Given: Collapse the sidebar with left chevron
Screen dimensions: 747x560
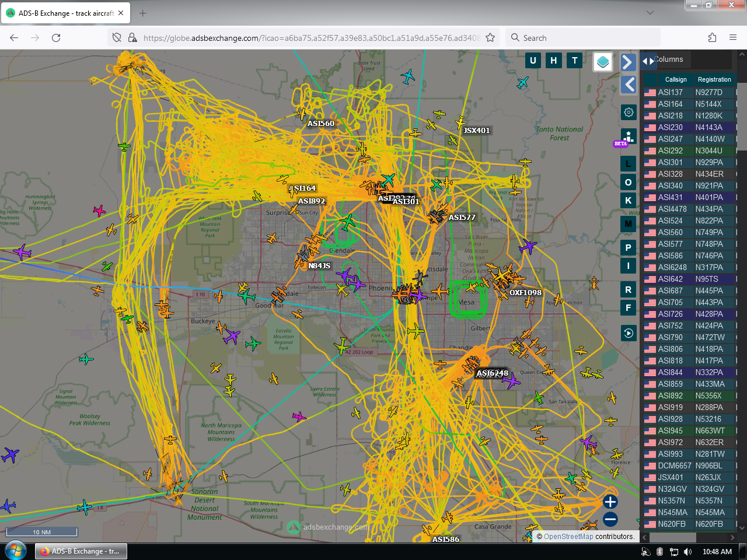Looking at the screenshot, I should pyautogui.click(x=628, y=85).
